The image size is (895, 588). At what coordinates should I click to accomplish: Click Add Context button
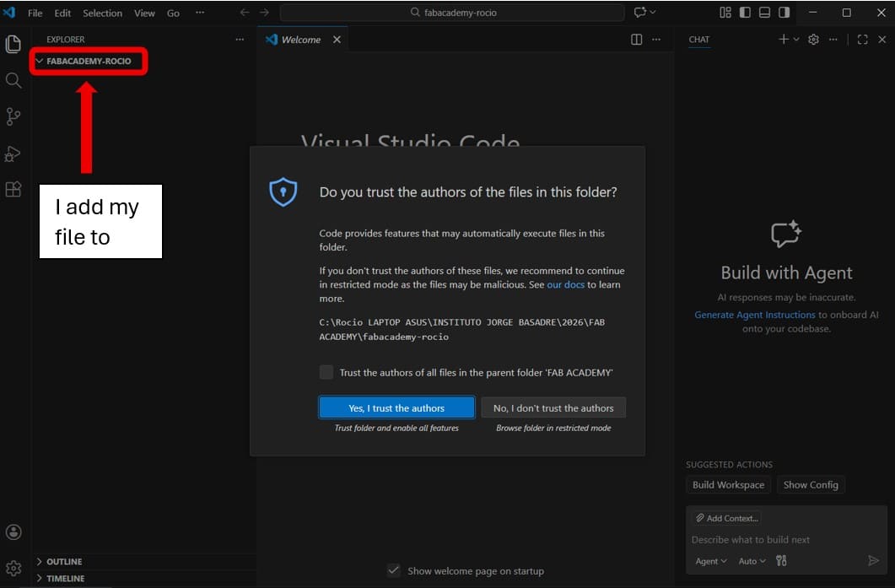[726, 518]
